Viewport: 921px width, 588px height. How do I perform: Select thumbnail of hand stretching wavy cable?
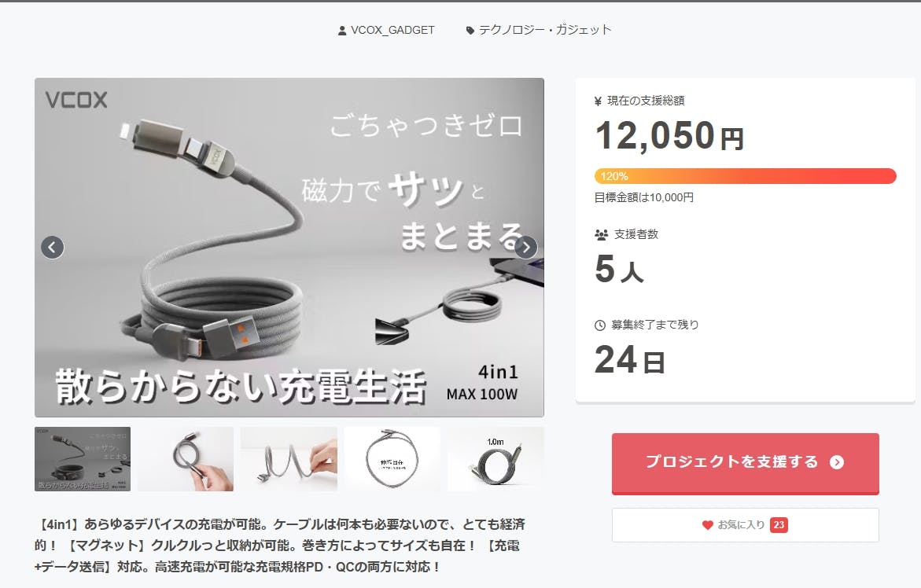[289, 459]
